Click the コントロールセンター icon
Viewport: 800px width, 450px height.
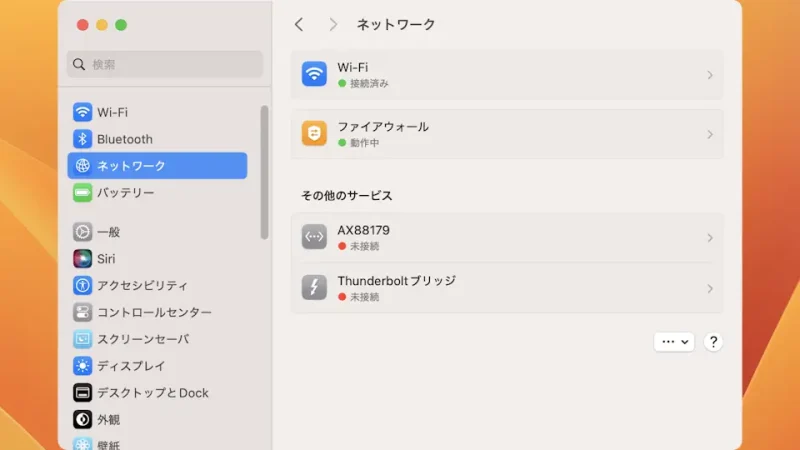click(82, 312)
